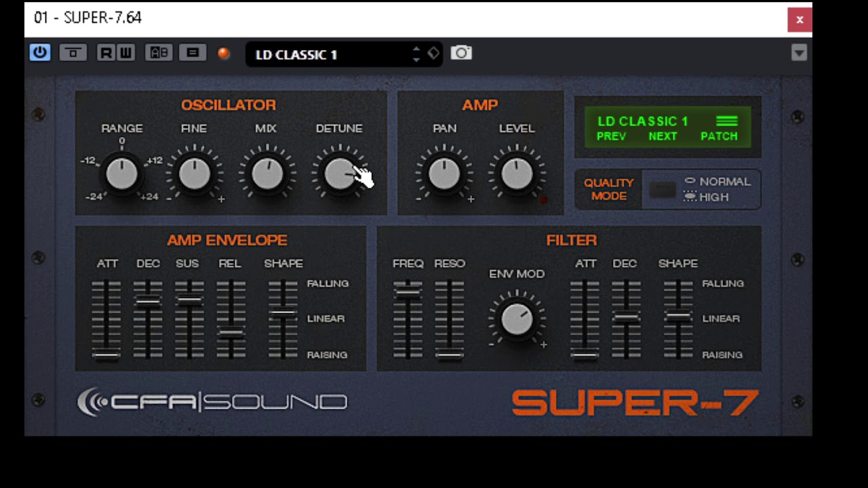Click the patch list lines icon on display
The height and width of the screenshot is (488, 868).
click(x=726, y=121)
